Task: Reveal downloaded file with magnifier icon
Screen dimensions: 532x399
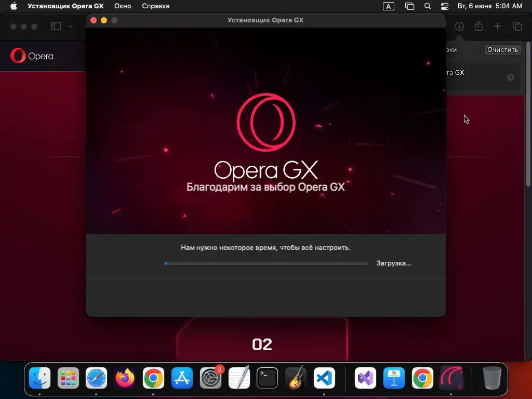Action: 510,77
